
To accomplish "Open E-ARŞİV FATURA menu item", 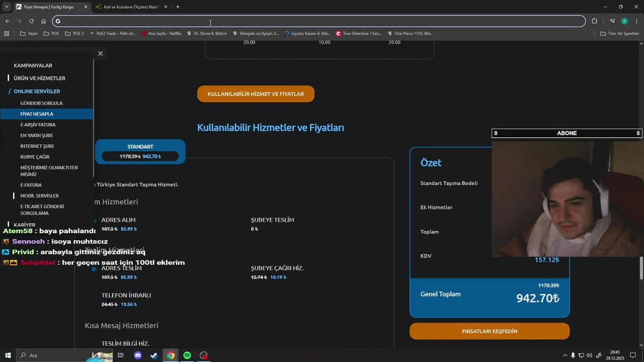I will pyautogui.click(x=38, y=125).
